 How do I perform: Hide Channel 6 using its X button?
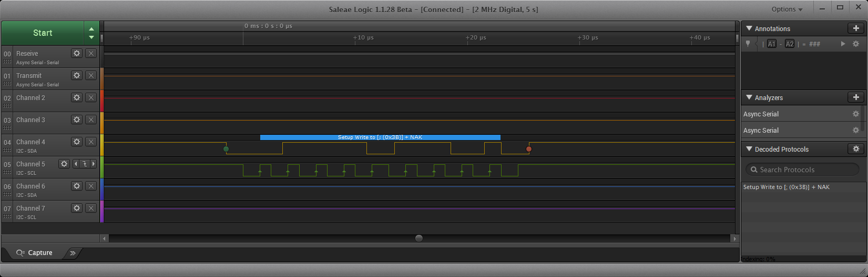(91, 186)
